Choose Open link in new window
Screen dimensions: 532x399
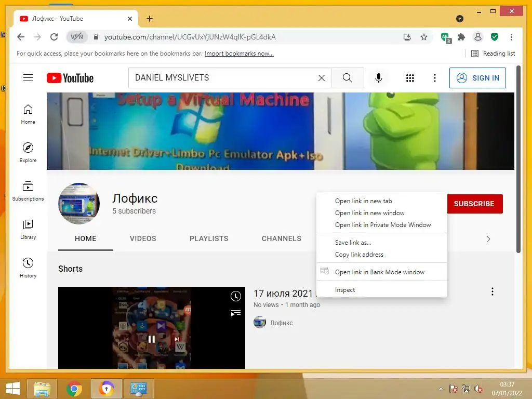[382, 212]
